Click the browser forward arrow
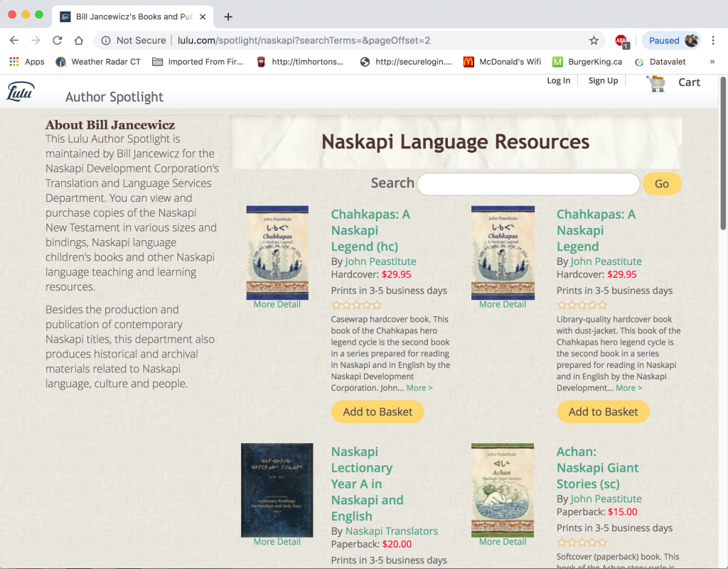Viewport: 728px width, 569px height. (x=36, y=40)
